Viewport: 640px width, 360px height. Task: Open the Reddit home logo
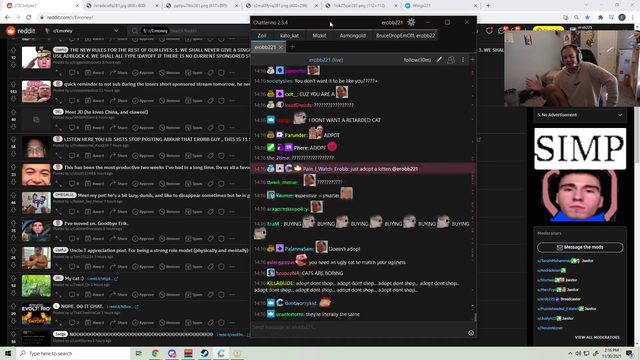(20, 31)
